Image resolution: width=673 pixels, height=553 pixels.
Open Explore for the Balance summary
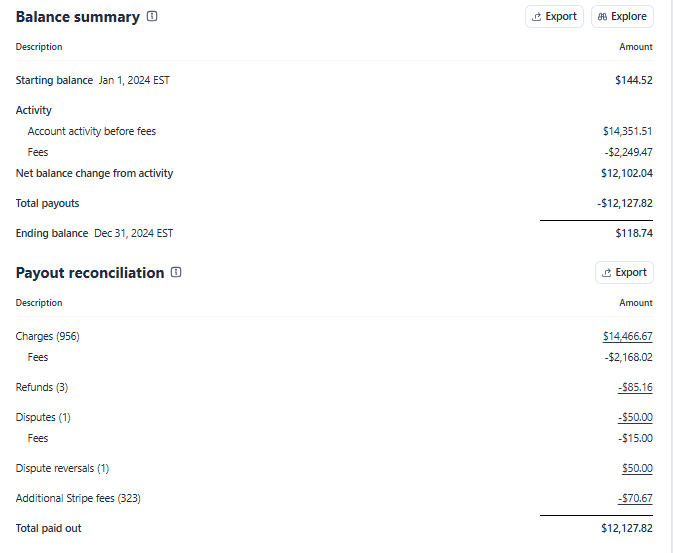tap(622, 16)
